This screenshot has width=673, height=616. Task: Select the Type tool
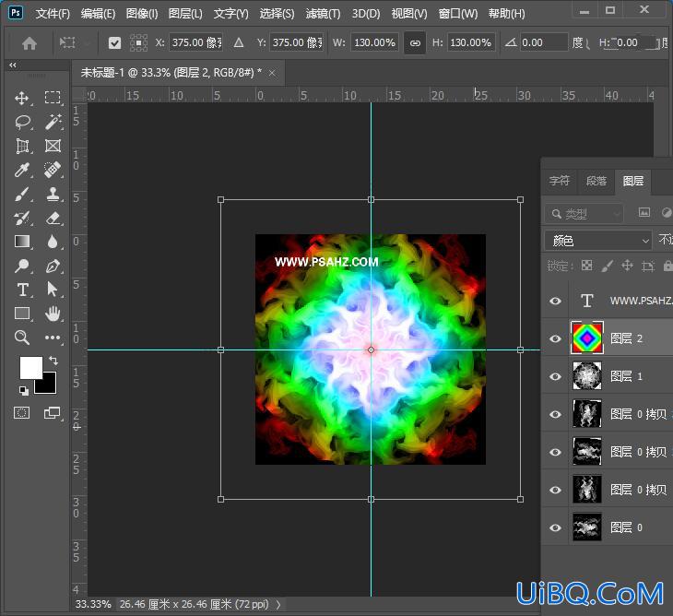[22, 290]
